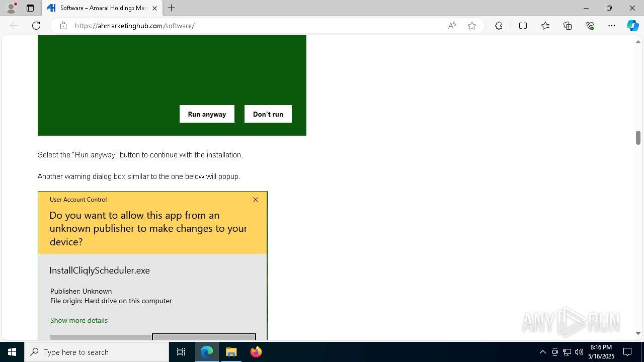Open the tab actions menu icon

(x=30, y=8)
